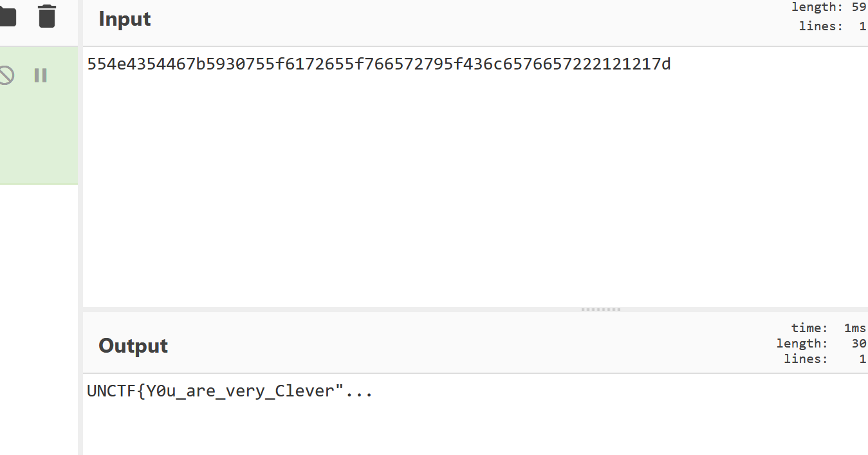
Task: Click the vertical divider beside the recipe pane
Action: click(x=80, y=257)
